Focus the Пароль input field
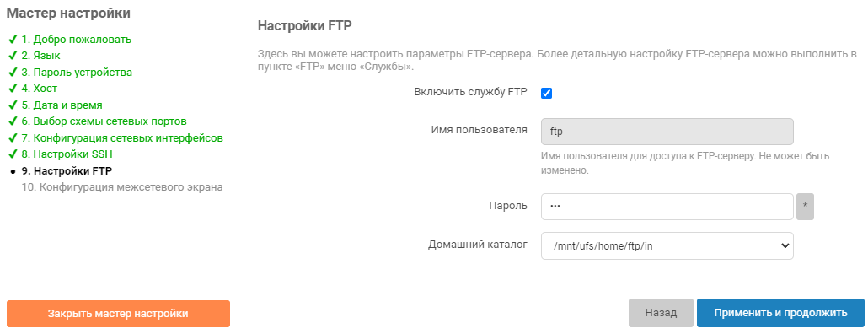 click(x=667, y=207)
